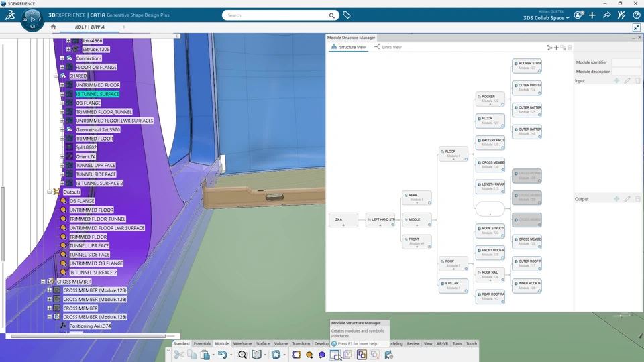This screenshot has height=362, width=644.
Task: Click the orange circle module command icon
Action: pyautogui.click(x=309, y=355)
